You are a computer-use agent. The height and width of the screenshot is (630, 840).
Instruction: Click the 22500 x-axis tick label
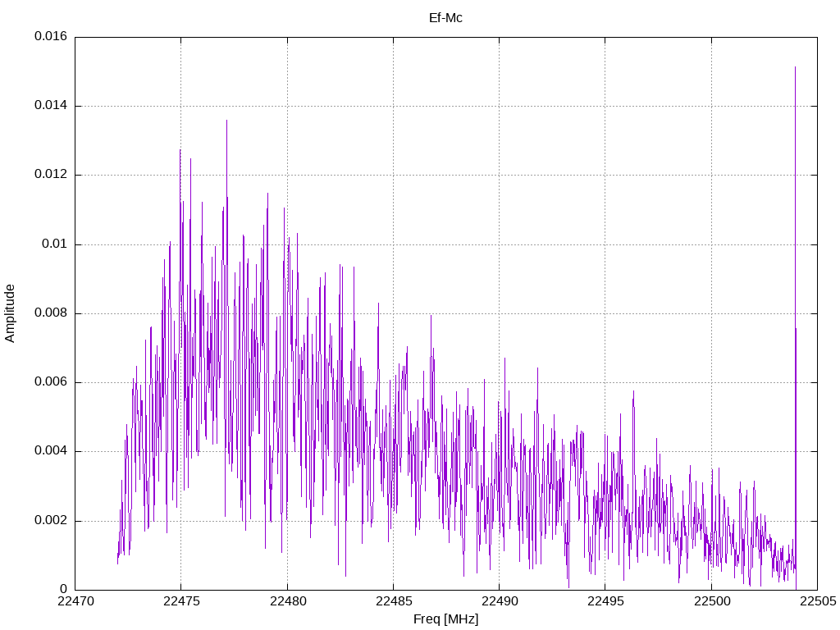tap(711, 601)
